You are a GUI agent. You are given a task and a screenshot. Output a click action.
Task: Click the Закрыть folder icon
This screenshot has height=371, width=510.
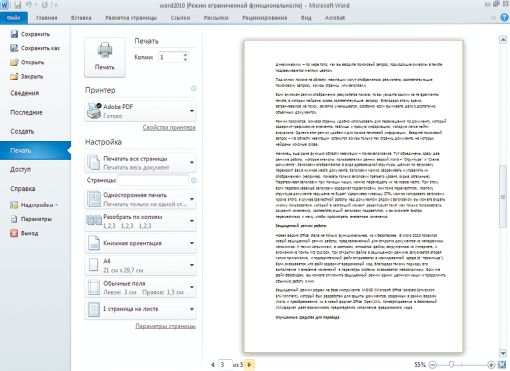pyautogui.click(x=14, y=76)
